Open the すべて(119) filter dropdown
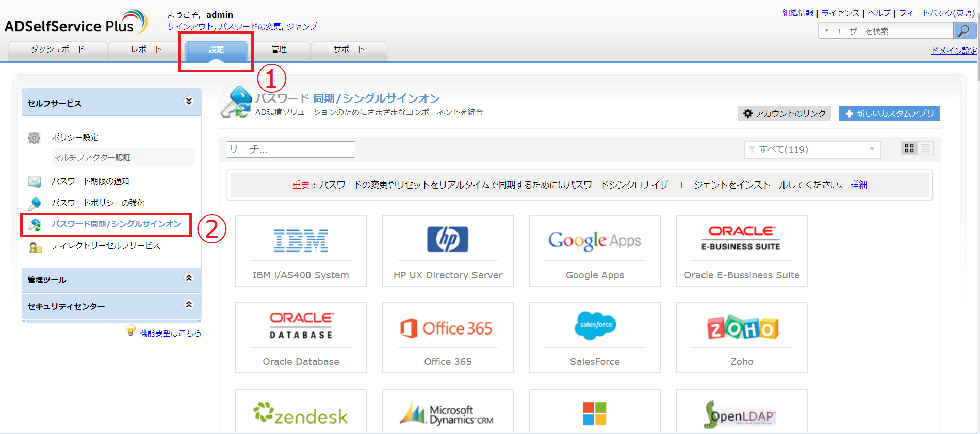 812,149
